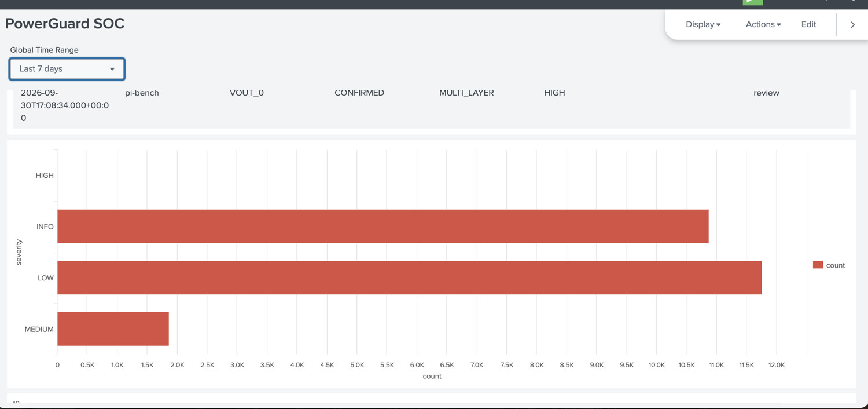
Task: Click the Edit dashboard button
Action: point(808,24)
